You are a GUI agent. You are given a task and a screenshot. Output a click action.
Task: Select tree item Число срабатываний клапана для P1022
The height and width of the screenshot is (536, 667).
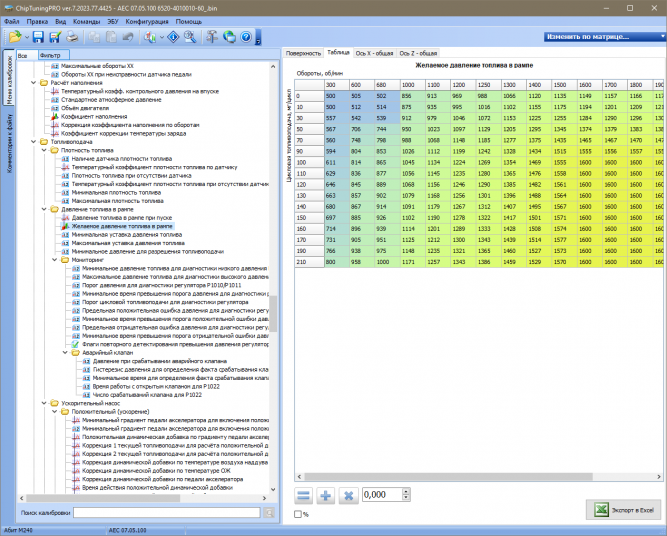[x=147, y=395]
